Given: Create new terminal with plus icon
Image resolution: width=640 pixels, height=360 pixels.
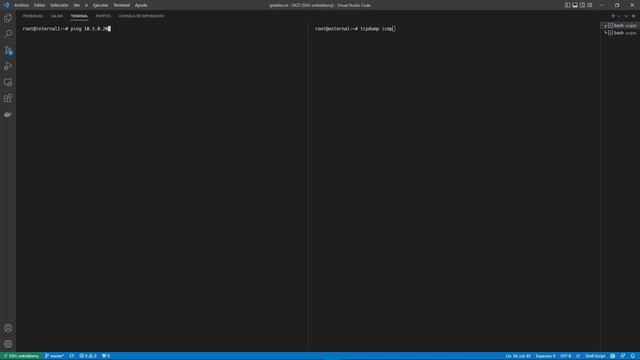Looking at the screenshot, I should pyautogui.click(x=613, y=16).
